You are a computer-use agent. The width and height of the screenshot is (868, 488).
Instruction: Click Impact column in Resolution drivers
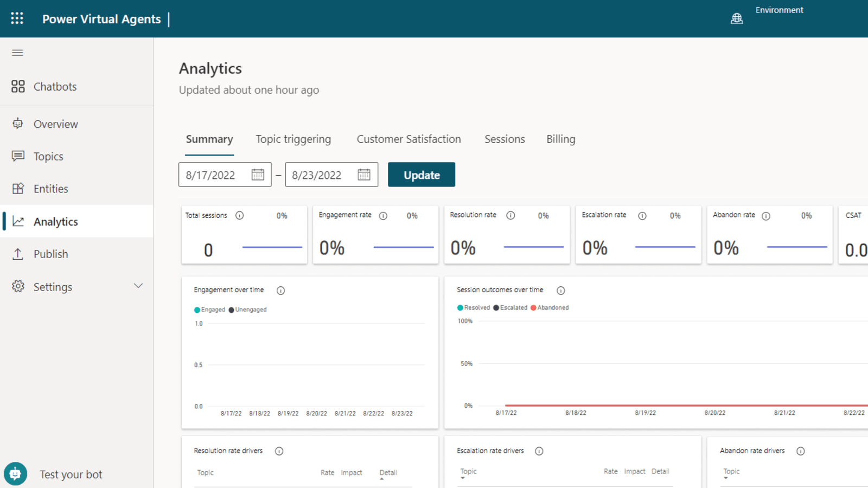[352, 473]
